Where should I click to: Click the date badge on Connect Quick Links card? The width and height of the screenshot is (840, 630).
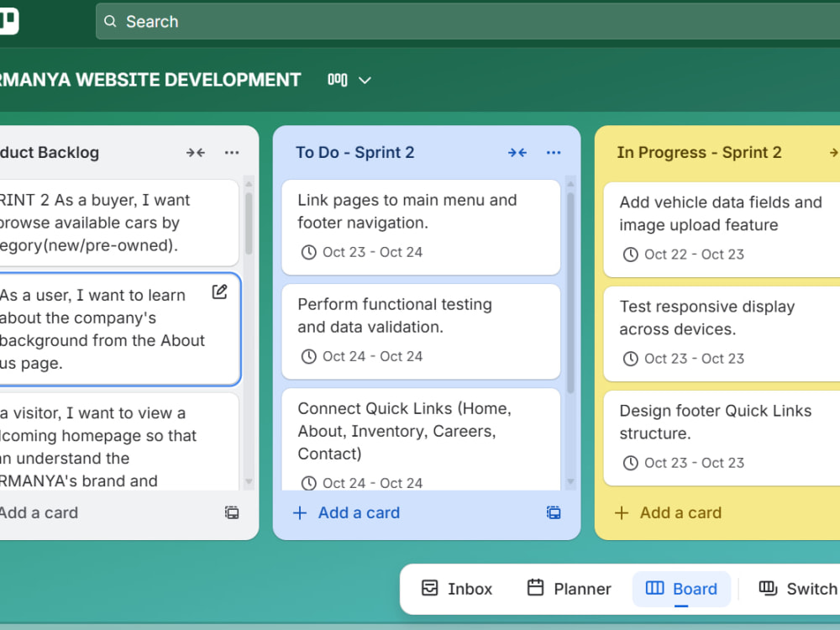[362, 483]
